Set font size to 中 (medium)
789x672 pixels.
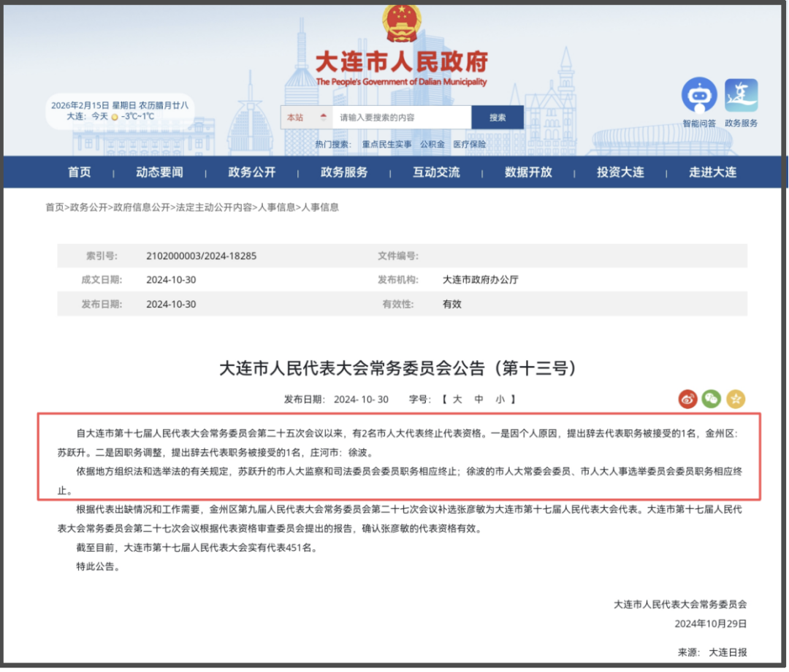(x=479, y=400)
